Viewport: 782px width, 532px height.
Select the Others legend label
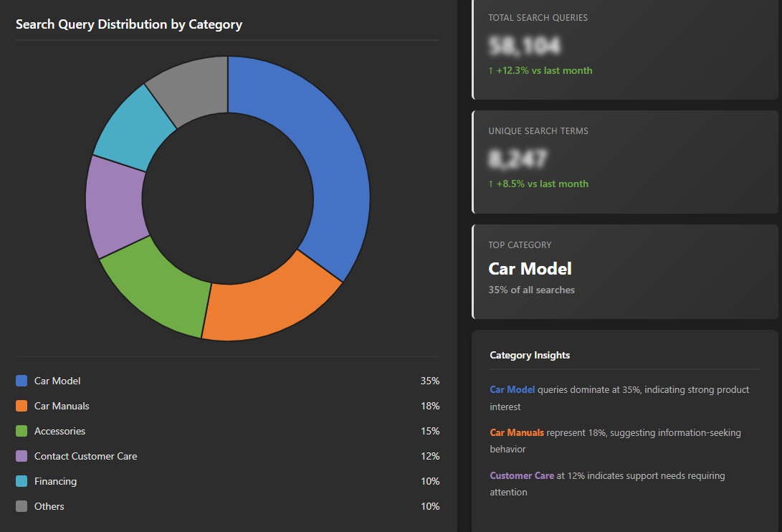(49, 506)
